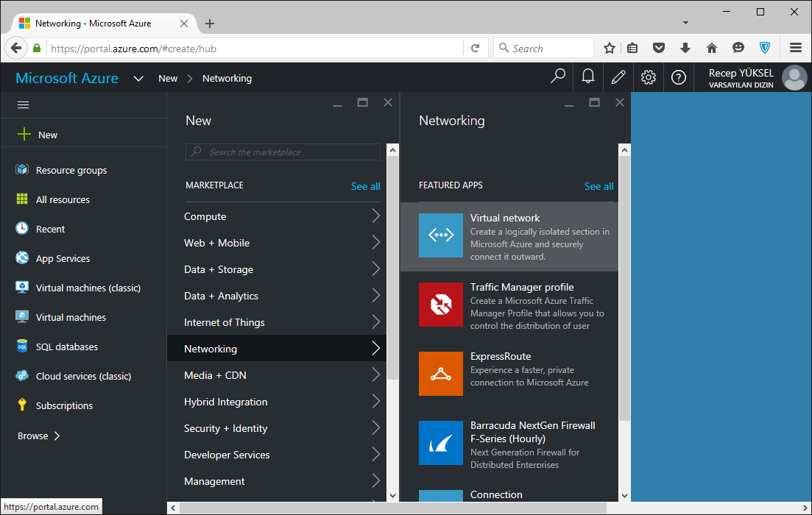Click the Virtual machines (classic) monitor icon

(22, 287)
